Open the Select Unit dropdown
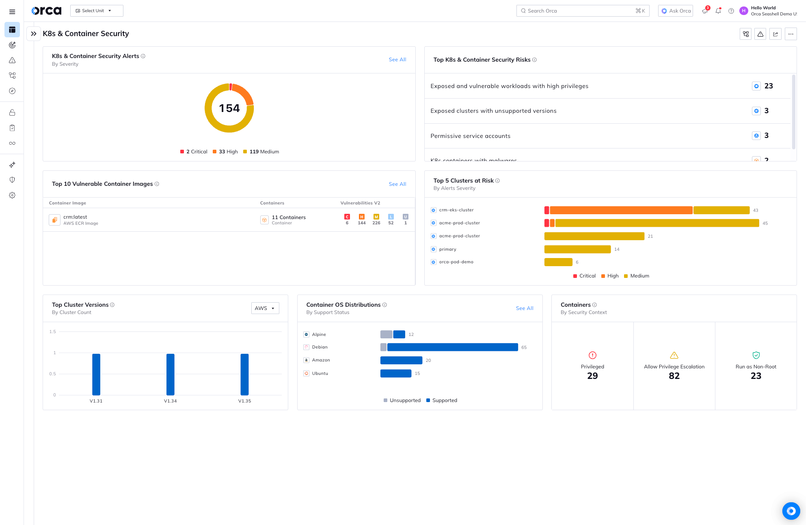Screen dimensions: 812x525 coord(97,11)
